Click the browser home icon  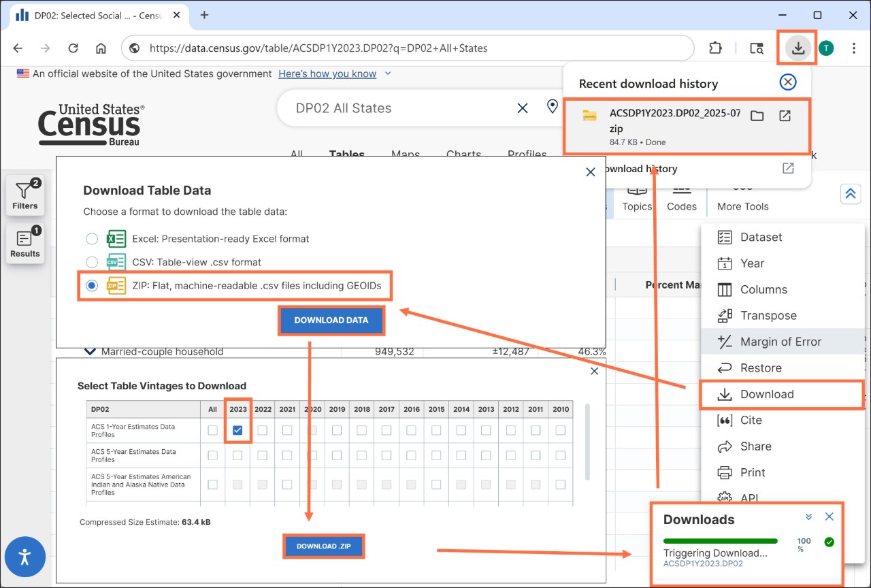[x=101, y=48]
